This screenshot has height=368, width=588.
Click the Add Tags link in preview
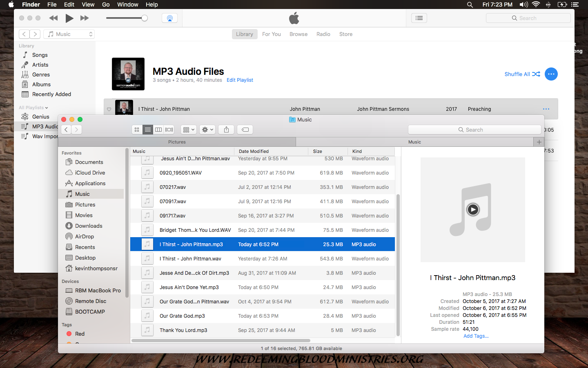click(x=476, y=336)
